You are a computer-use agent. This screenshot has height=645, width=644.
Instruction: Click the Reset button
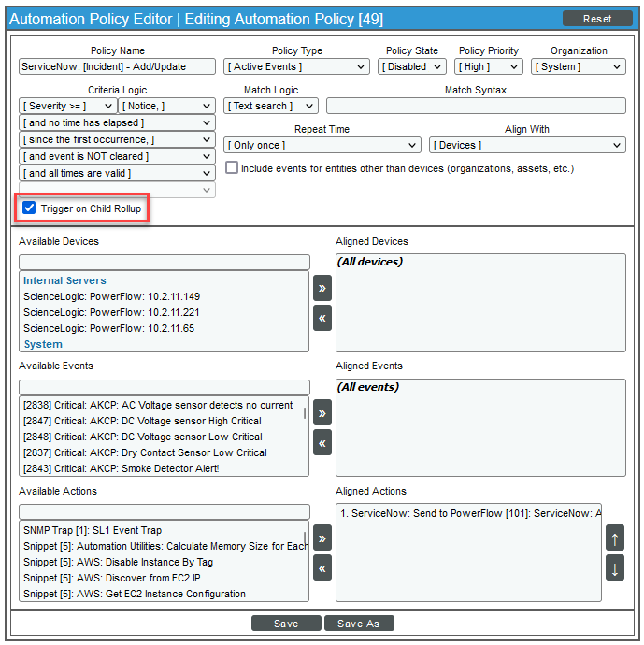click(x=597, y=19)
